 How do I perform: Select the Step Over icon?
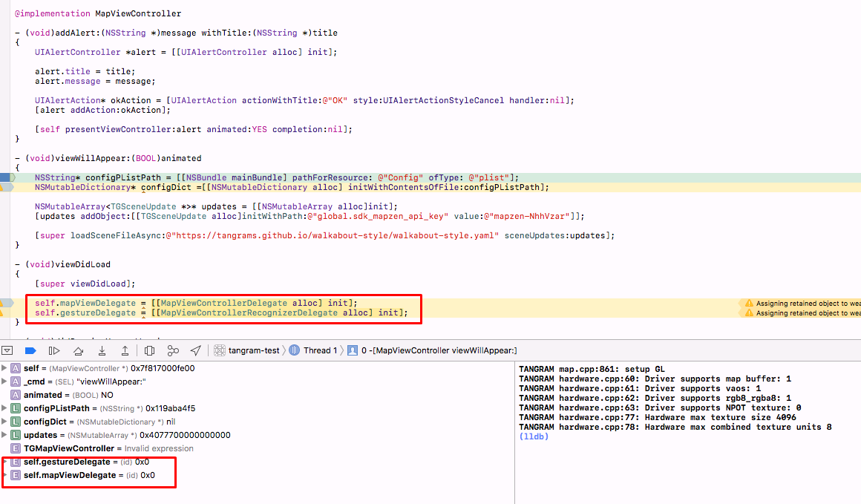coord(76,350)
